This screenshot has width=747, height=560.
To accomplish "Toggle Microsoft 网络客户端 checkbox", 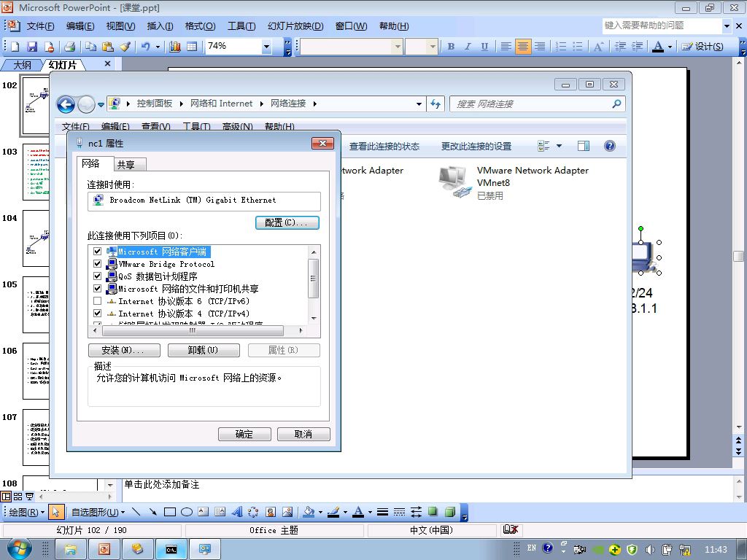I will point(97,251).
